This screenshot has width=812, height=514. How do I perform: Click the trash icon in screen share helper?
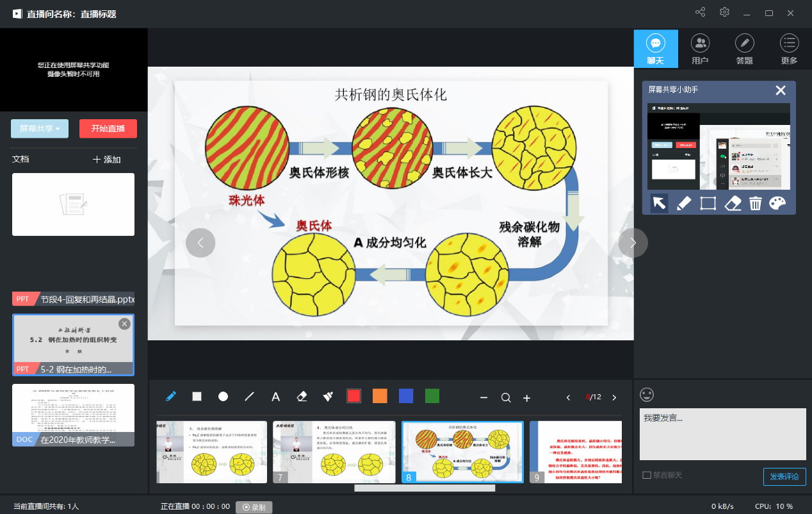point(756,203)
